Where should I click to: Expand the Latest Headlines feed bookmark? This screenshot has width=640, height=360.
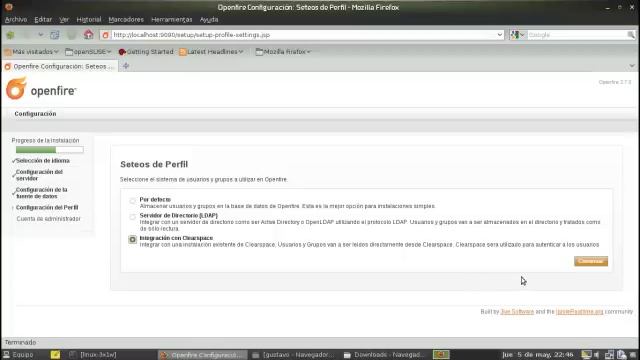tap(211, 52)
